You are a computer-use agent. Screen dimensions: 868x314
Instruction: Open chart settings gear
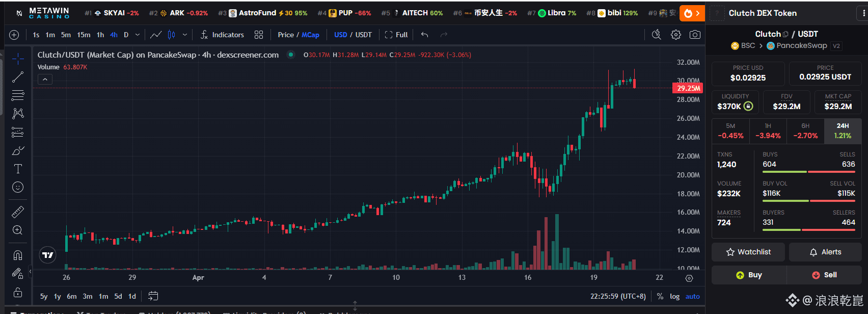coord(675,35)
